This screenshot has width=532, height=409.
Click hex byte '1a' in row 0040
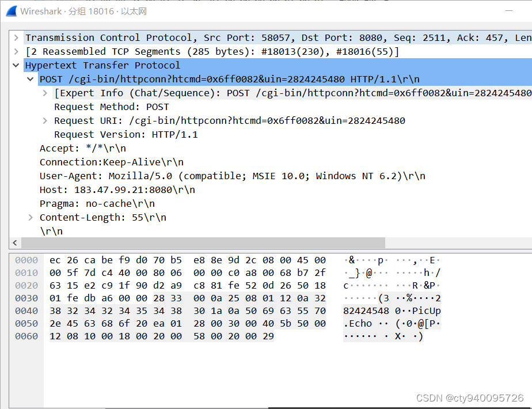coord(216,311)
